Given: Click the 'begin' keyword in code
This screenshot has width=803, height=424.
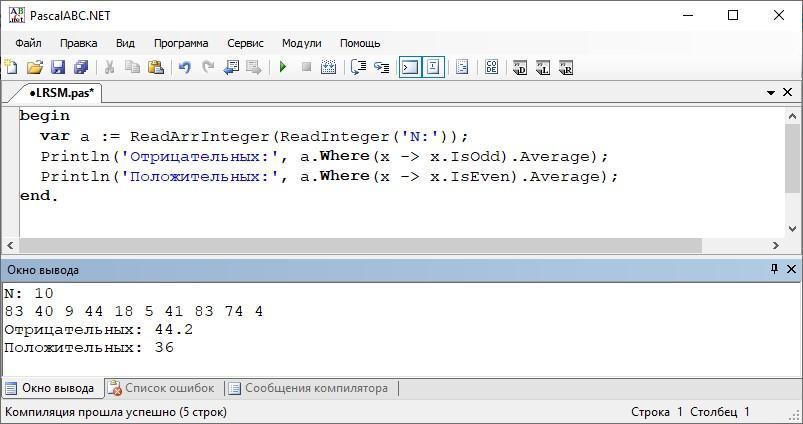Looking at the screenshot, I should point(45,116).
